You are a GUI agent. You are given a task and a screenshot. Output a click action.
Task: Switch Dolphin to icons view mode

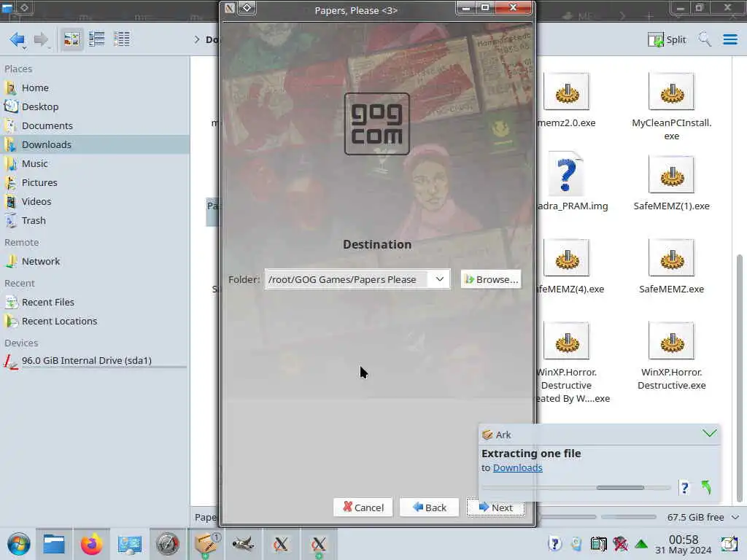pyautogui.click(x=72, y=39)
